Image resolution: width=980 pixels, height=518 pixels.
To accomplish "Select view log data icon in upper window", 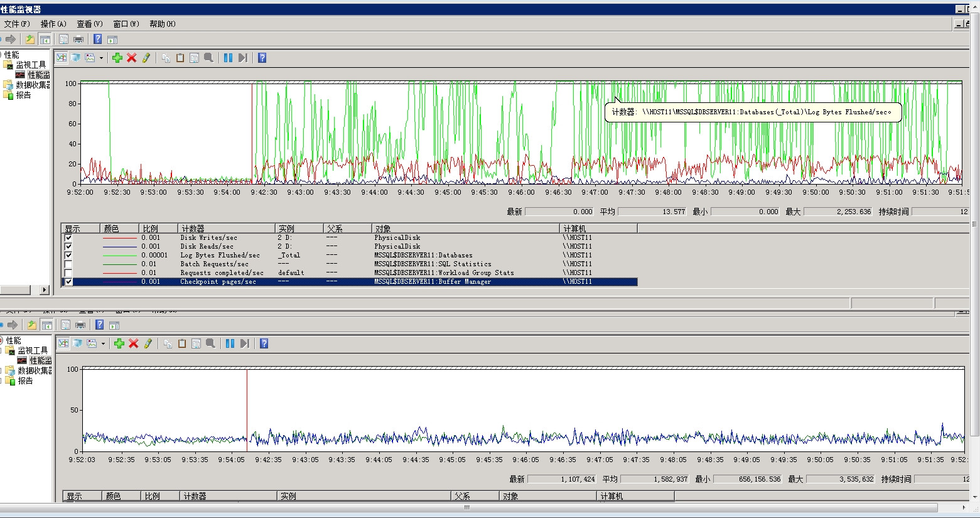I will coord(76,58).
